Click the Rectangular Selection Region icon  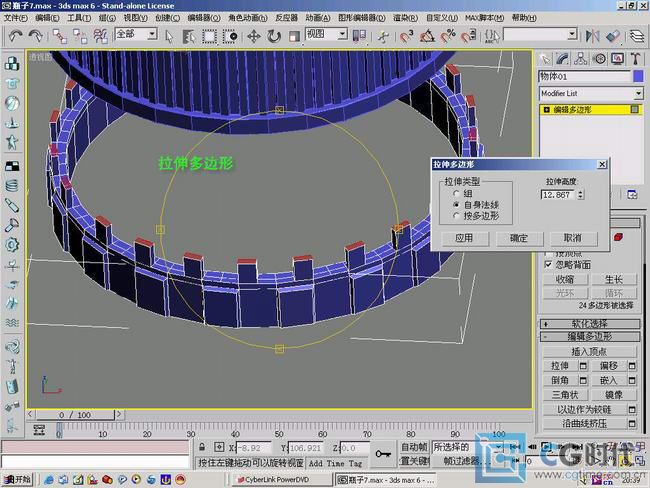pyautogui.click(x=209, y=36)
